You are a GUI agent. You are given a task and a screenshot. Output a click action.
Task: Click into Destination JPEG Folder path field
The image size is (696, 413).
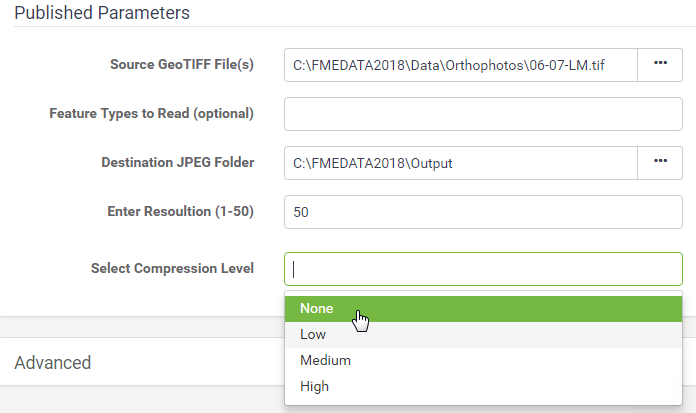click(461, 163)
